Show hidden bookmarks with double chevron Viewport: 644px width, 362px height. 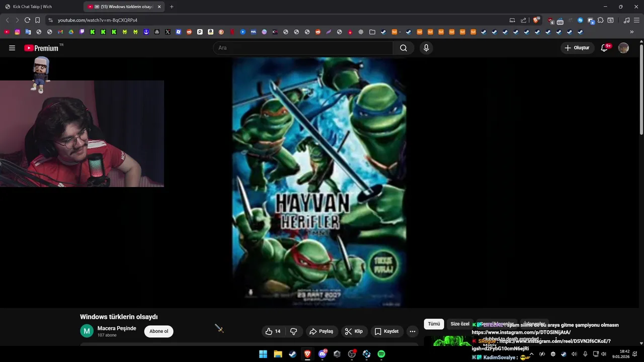click(632, 32)
